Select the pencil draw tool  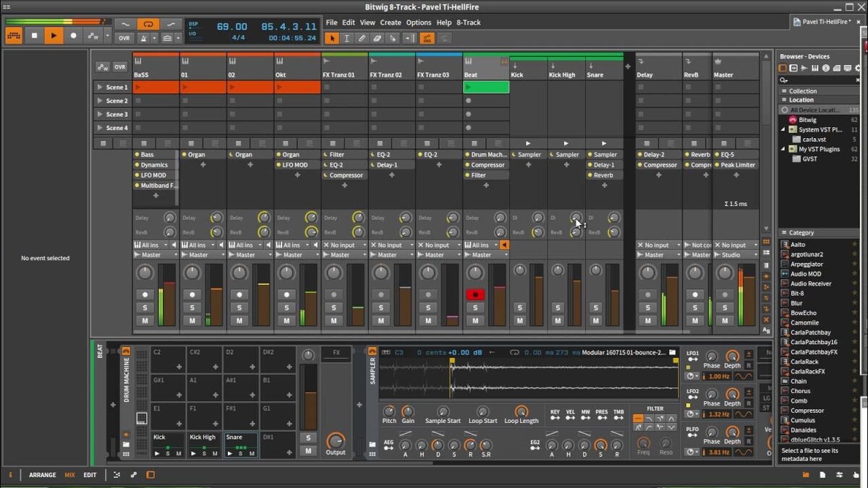click(x=363, y=38)
